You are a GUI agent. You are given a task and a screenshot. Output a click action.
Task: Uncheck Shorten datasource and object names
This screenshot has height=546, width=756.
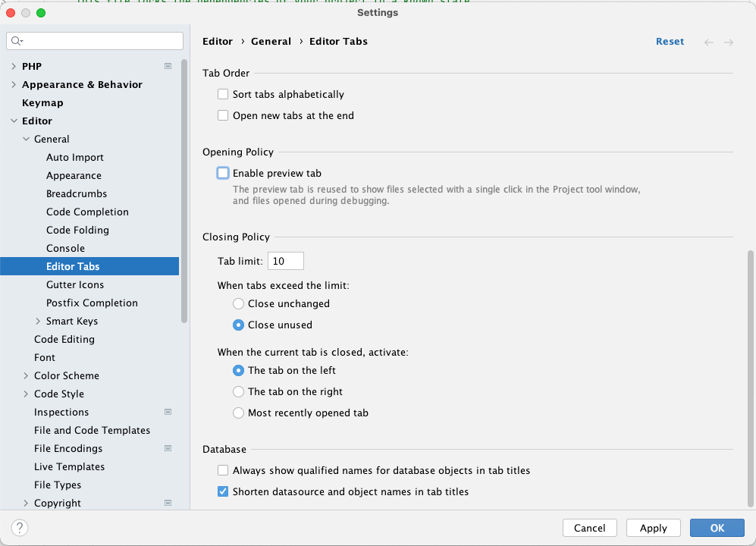pyautogui.click(x=223, y=491)
